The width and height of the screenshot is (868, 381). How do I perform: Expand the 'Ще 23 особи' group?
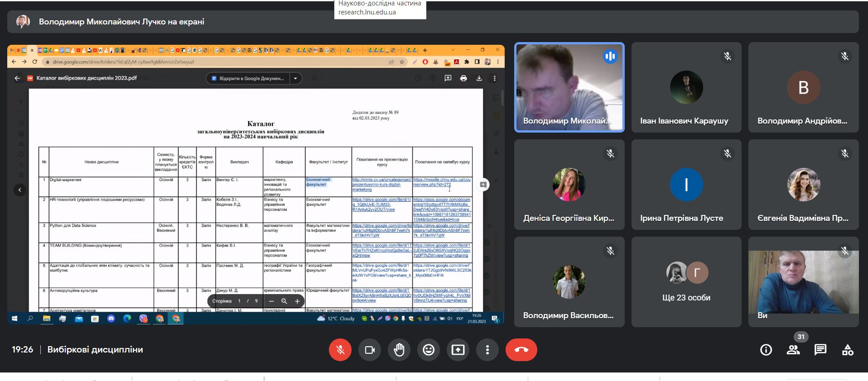[x=686, y=282]
